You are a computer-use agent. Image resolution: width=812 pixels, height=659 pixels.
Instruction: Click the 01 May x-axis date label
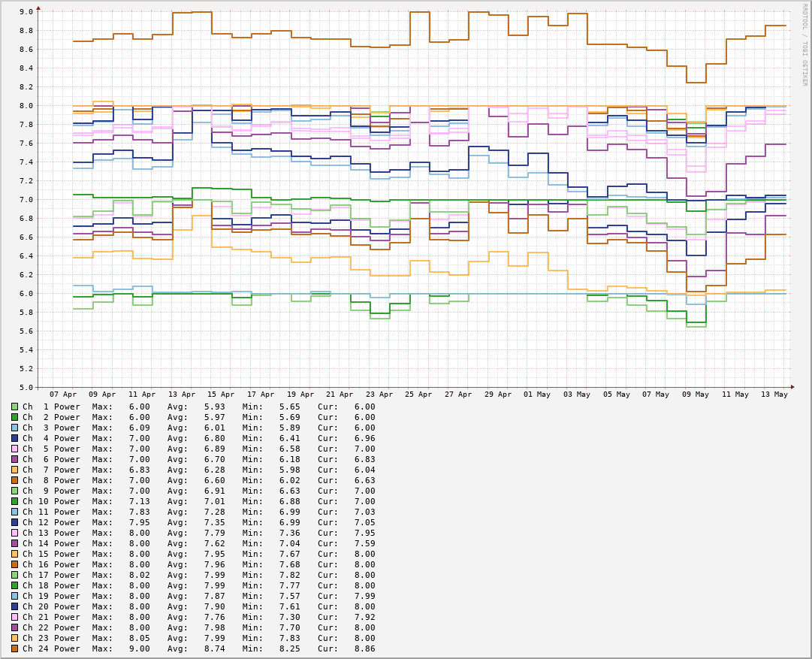click(537, 394)
